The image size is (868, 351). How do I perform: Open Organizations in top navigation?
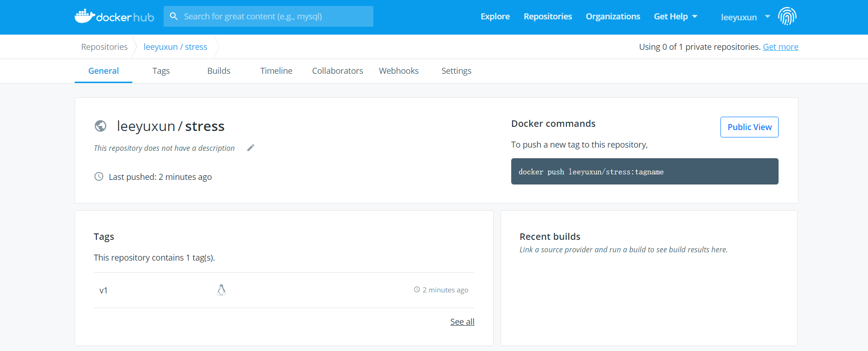(x=613, y=17)
